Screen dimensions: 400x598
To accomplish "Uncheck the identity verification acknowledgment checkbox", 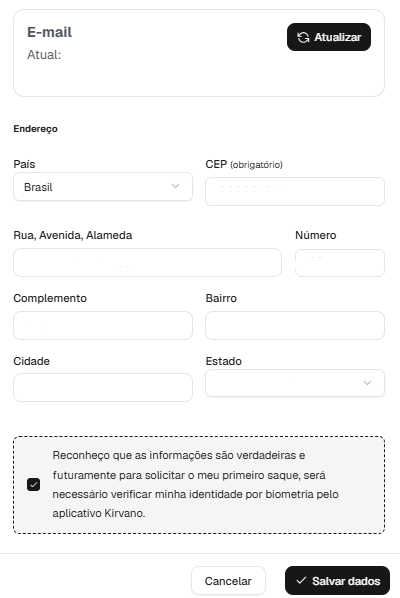I will [x=34, y=485].
